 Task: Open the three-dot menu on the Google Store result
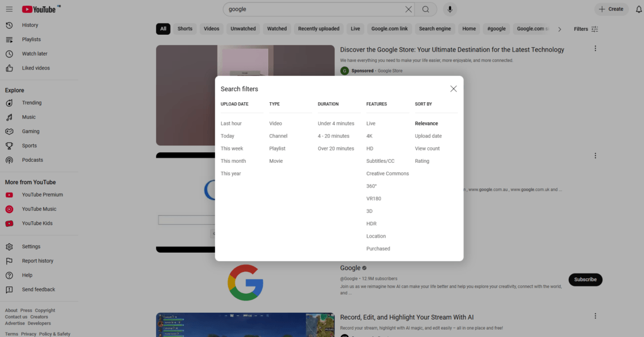595,48
